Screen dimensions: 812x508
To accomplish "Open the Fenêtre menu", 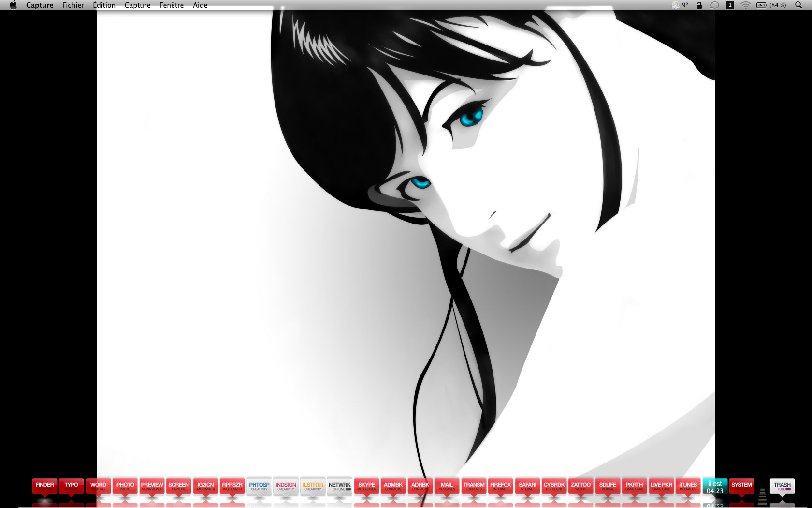I will click(x=172, y=5).
